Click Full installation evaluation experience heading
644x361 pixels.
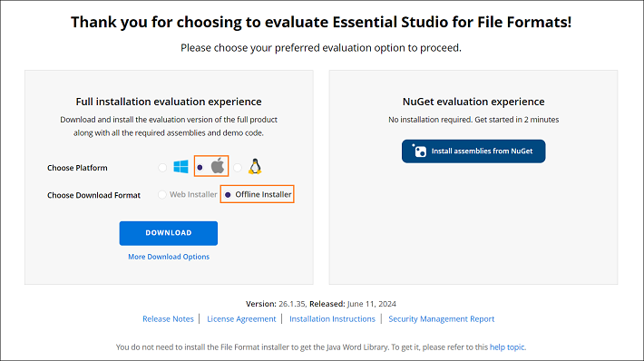[x=169, y=102]
